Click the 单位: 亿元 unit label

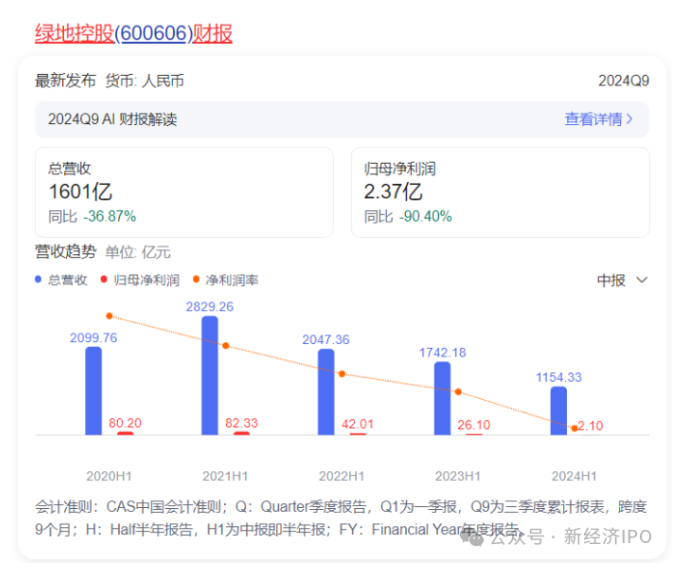[138, 252]
